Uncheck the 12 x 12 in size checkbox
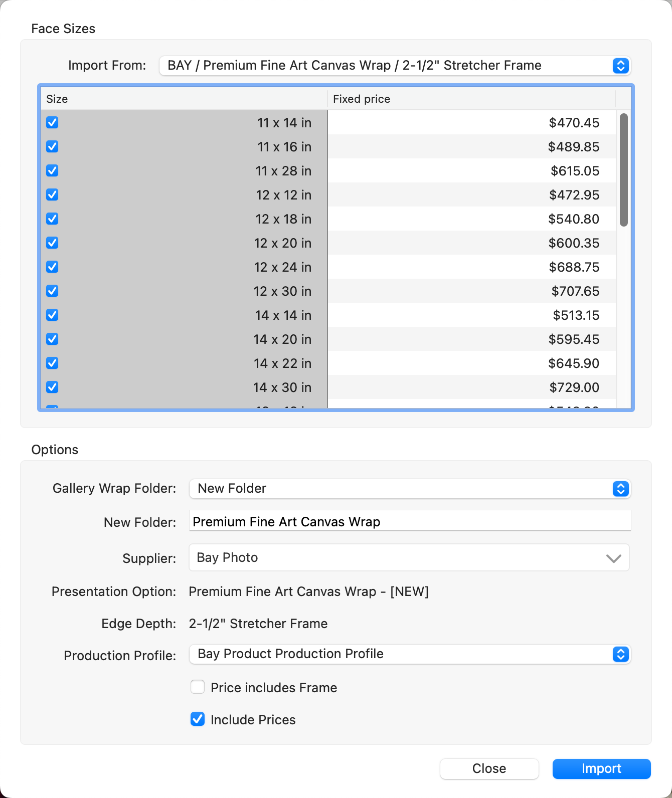This screenshot has height=798, width=672. (52, 195)
